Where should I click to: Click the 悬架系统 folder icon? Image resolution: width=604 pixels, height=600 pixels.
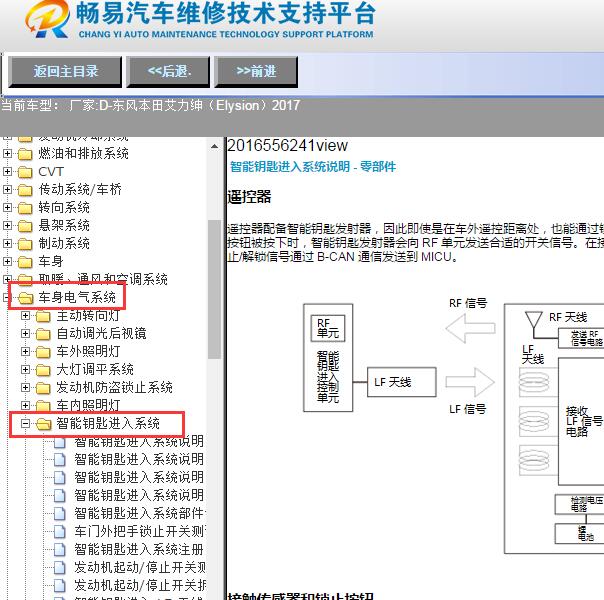[x=25, y=226]
